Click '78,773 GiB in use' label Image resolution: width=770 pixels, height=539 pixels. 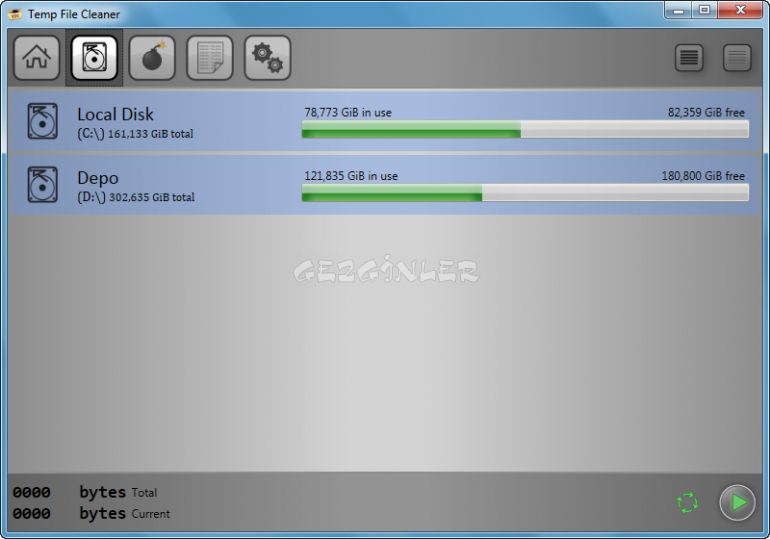348,112
